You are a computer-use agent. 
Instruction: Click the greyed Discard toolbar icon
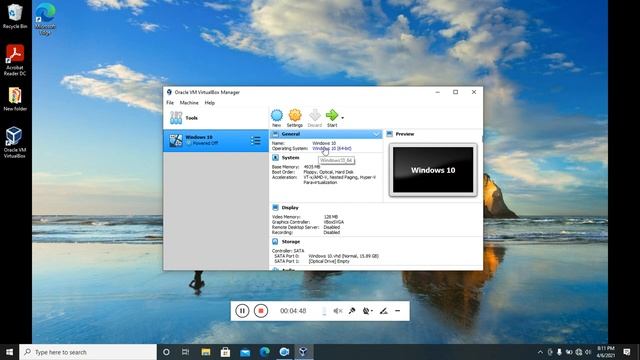(x=315, y=118)
